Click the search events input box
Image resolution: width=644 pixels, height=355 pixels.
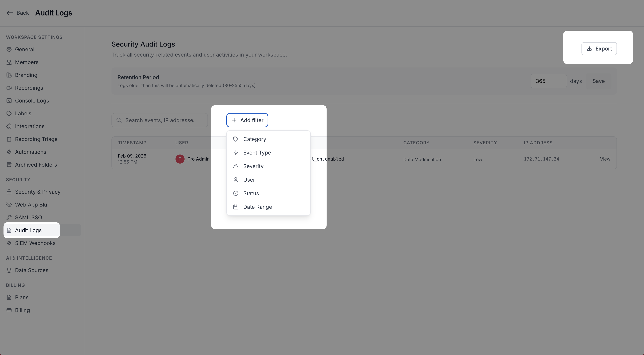coord(159,120)
